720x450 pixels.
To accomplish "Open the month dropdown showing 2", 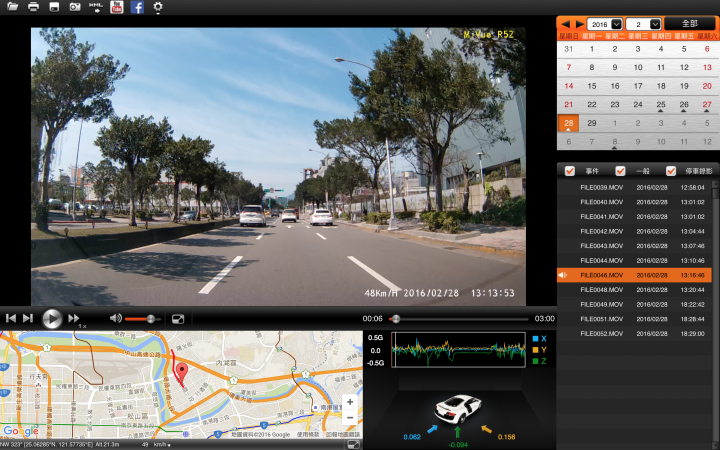I will point(643,24).
